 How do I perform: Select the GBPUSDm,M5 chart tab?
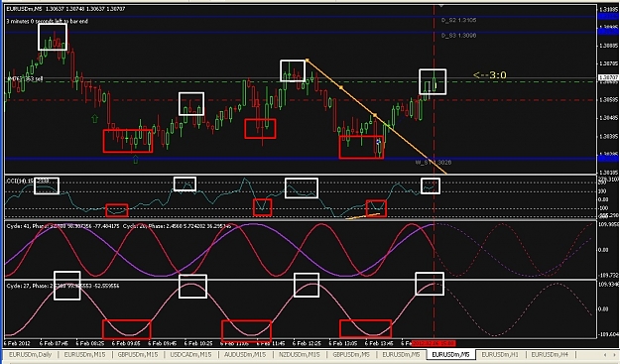coord(351,354)
